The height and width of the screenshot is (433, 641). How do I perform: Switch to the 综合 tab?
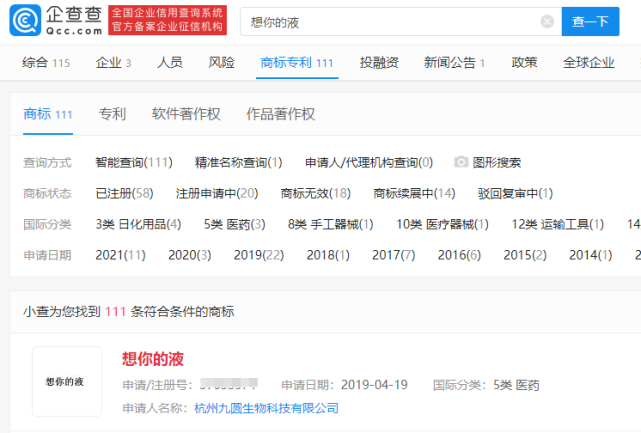[x=46, y=63]
